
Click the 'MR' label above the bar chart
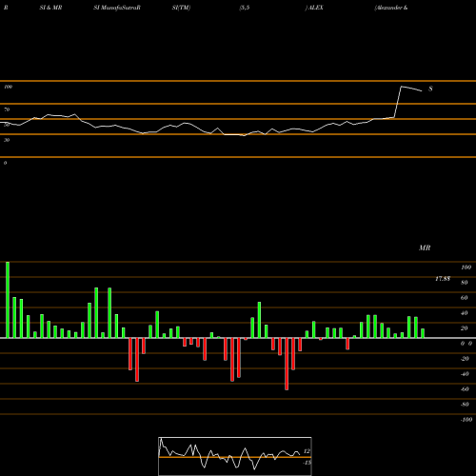[425, 248]
